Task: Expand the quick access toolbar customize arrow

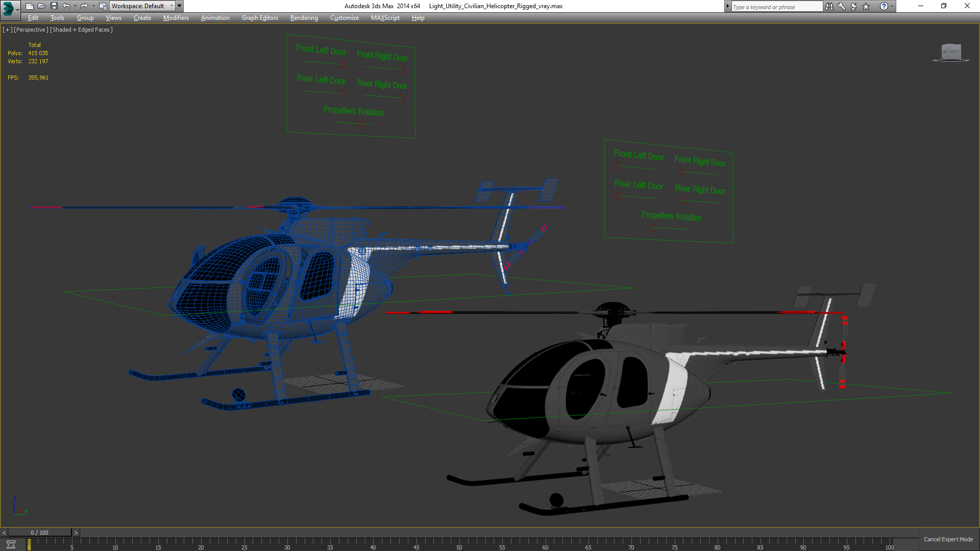Action: (x=180, y=6)
